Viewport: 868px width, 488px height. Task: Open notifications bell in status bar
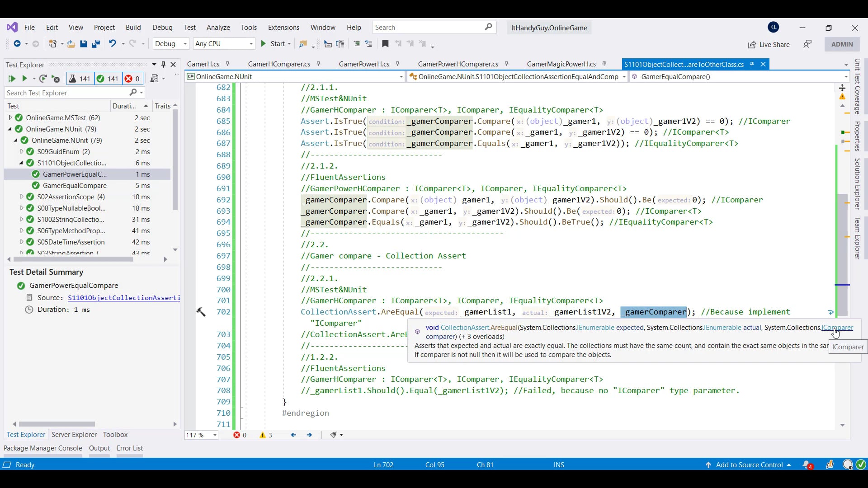coord(807,465)
